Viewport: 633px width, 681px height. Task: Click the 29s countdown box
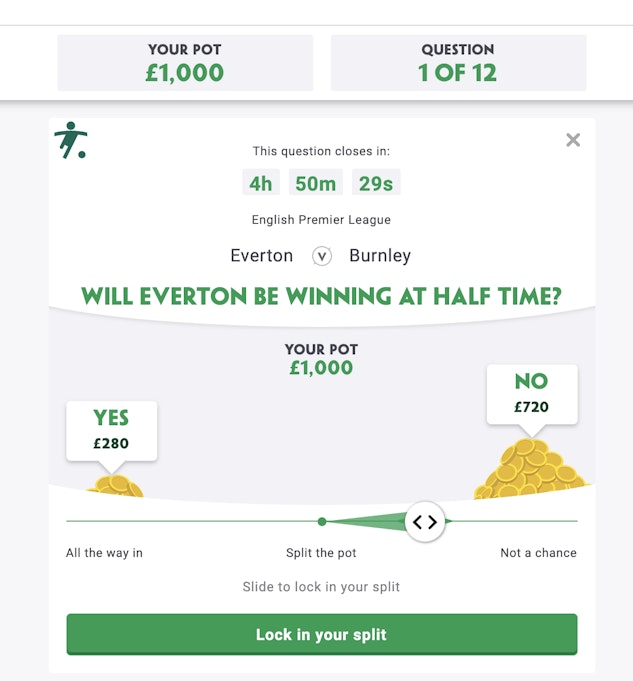pos(376,183)
